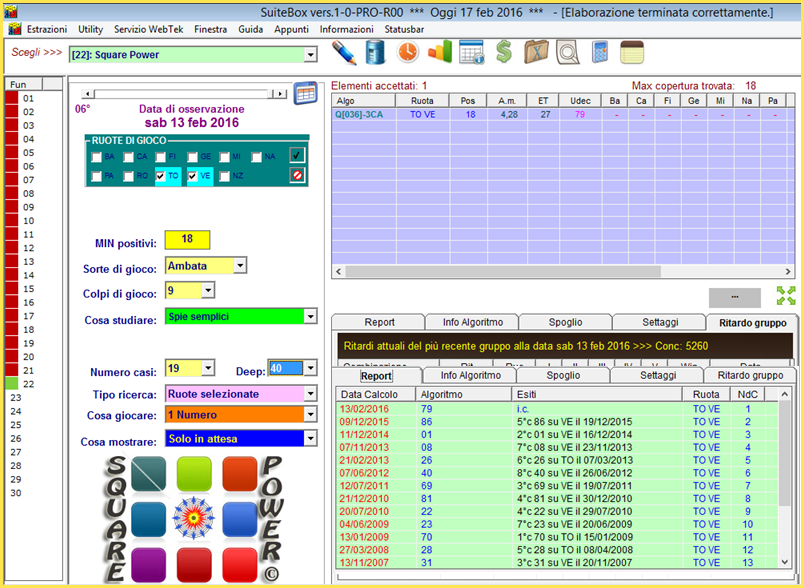
Task: Open the Finestra menu
Action: [x=210, y=29]
